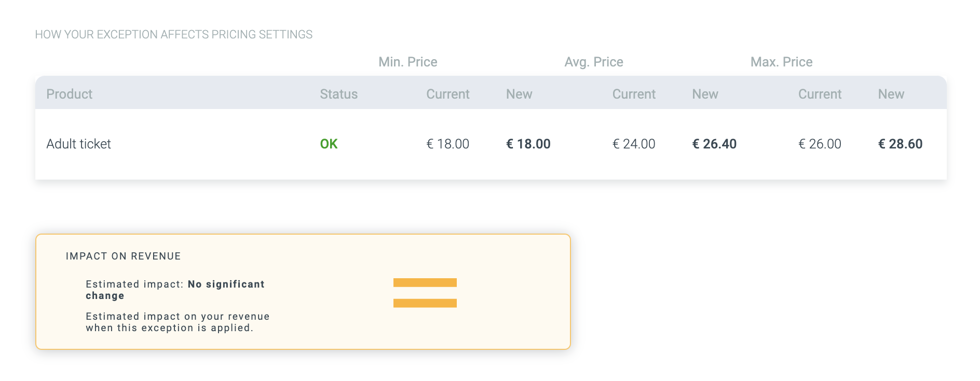The height and width of the screenshot is (381, 980).
Task: Click the orange equals sign icon
Action: pos(425,293)
